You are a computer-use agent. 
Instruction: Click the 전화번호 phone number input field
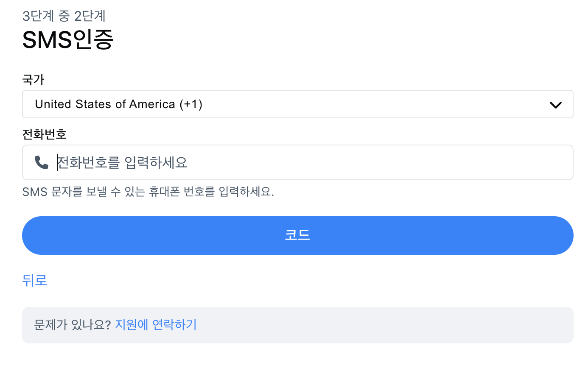pyautogui.click(x=297, y=162)
